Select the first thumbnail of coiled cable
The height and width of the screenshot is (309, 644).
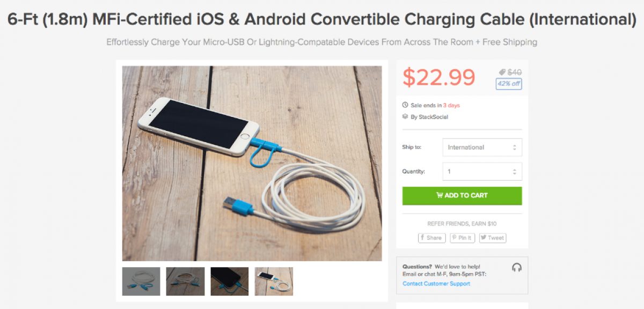(141, 281)
